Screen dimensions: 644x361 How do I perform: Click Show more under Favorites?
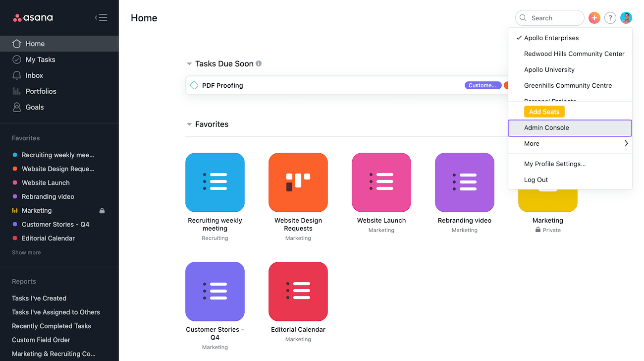tap(26, 252)
